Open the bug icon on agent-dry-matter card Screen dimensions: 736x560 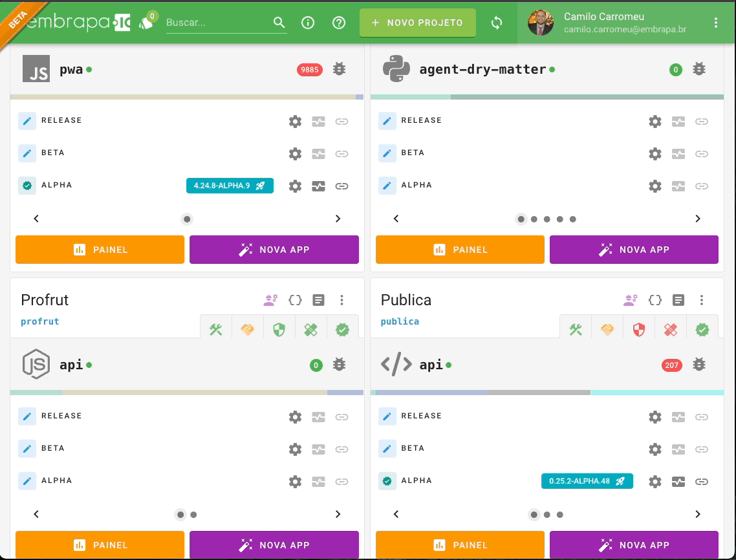click(x=699, y=69)
